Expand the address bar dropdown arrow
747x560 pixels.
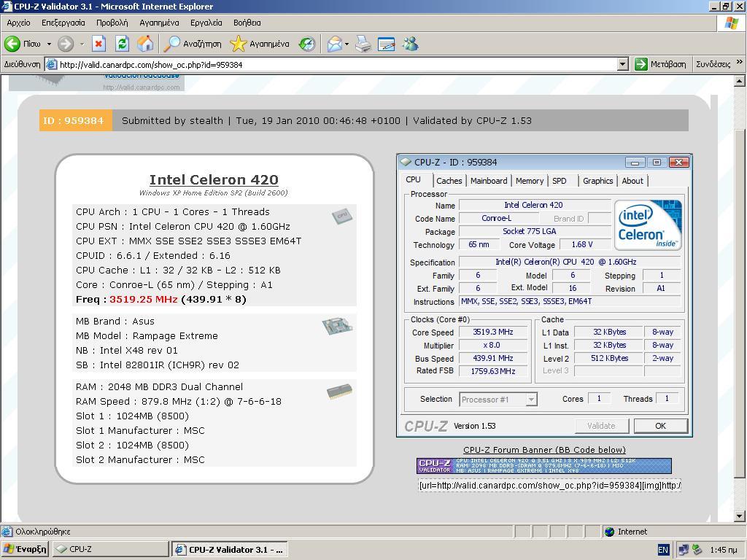point(623,64)
